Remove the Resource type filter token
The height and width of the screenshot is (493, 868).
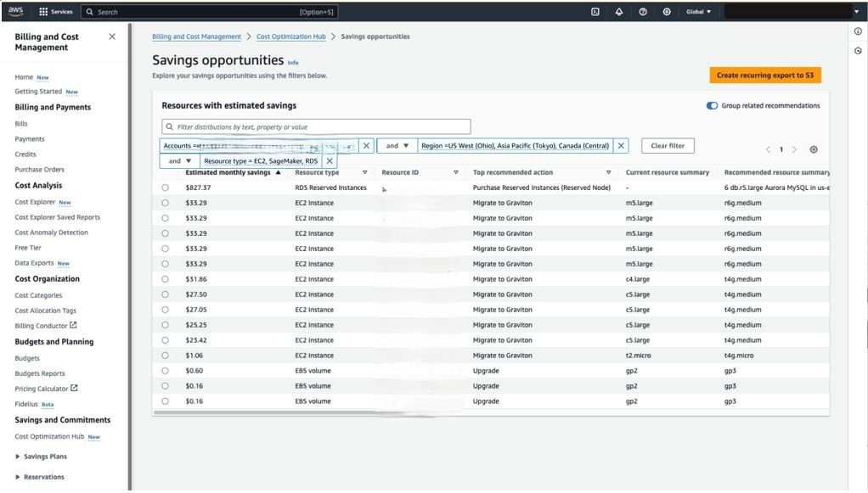pos(330,161)
